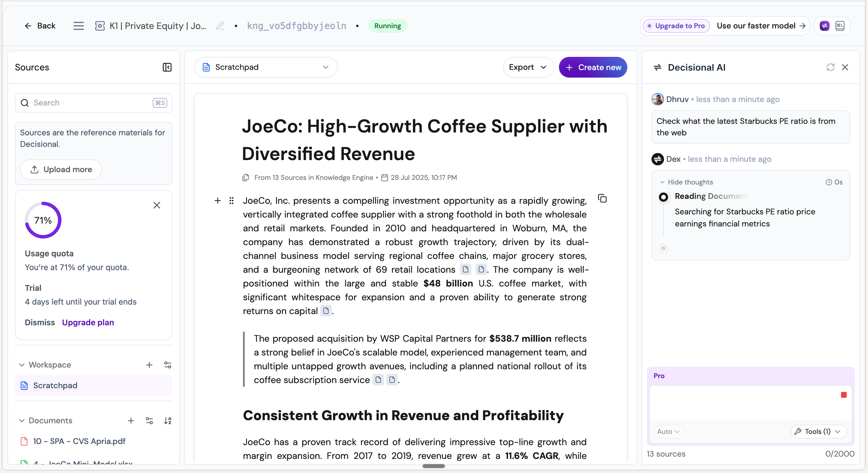Click the hamburger menu icon beside Back
This screenshot has height=473, width=868.
[x=78, y=26]
